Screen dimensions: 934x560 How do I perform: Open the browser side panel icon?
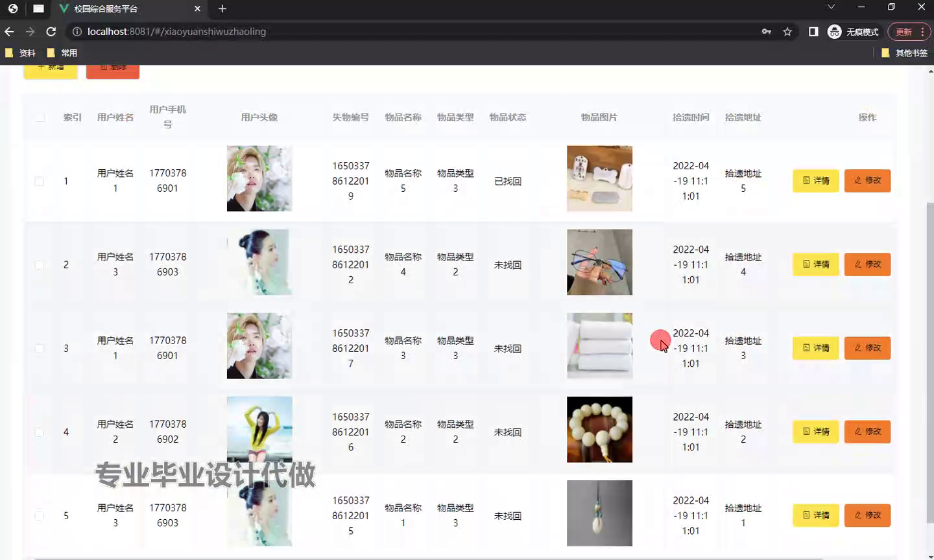pyautogui.click(x=813, y=31)
